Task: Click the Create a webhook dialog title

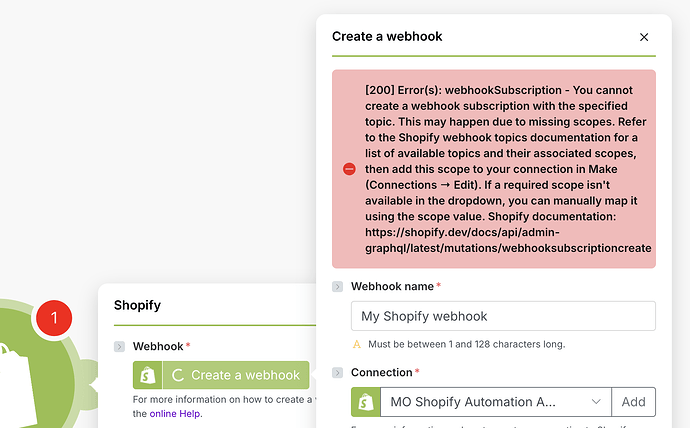Action: point(387,37)
